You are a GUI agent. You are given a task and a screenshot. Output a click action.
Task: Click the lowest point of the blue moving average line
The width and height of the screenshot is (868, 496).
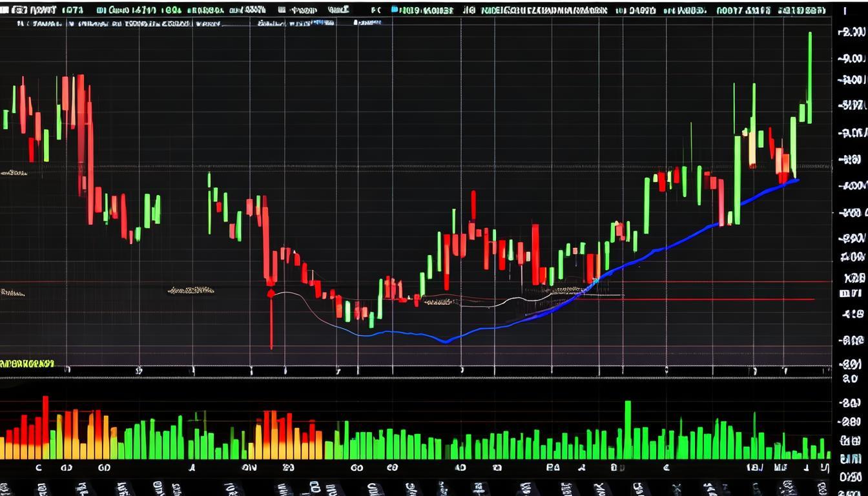coord(444,342)
